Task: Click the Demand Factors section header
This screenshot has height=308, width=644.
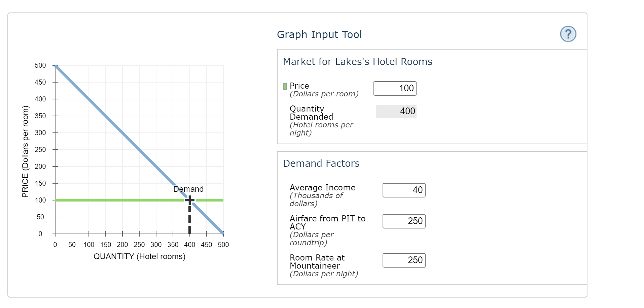Action: point(321,163)
